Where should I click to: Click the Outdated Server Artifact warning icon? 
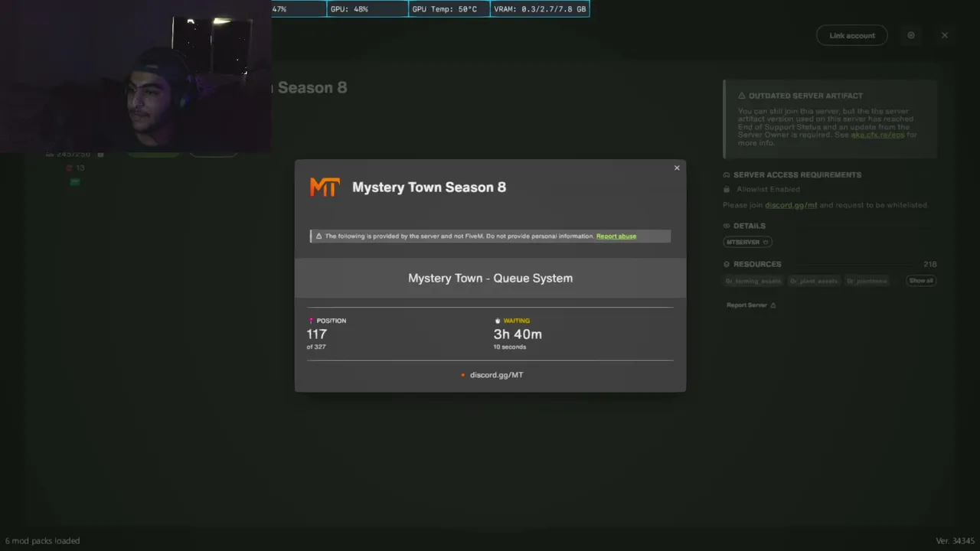coord(742,96)
